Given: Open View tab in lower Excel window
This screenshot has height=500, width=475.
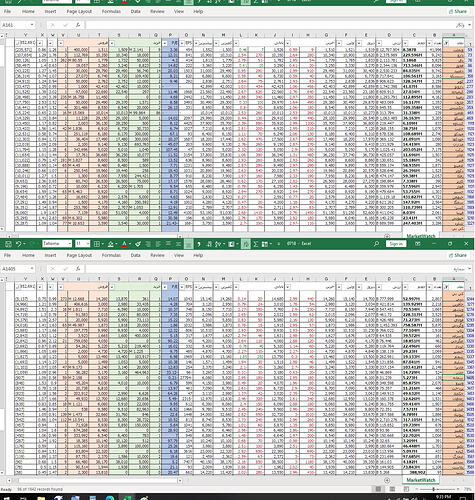Looking at the screenshot, I should (x=179, y=255).
